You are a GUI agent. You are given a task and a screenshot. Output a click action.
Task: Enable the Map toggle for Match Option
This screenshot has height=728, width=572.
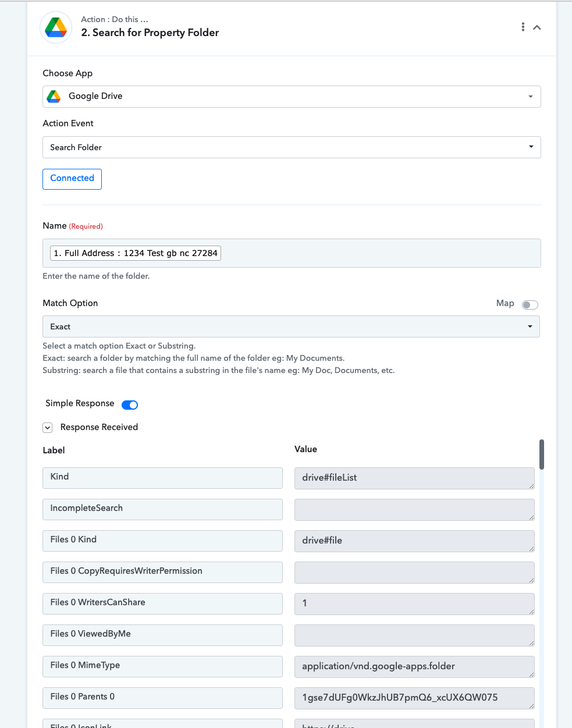click(530, 305)
